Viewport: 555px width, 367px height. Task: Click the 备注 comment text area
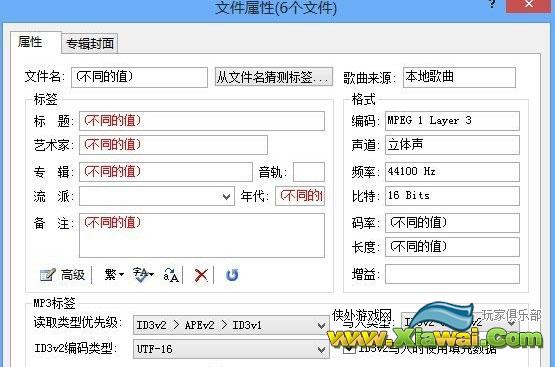coord(202,235)
